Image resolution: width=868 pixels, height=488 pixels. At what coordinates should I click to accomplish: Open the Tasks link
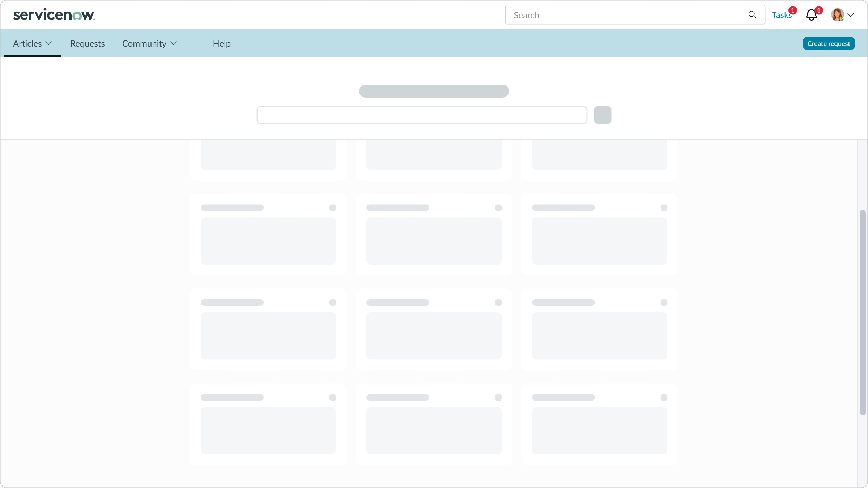pyautogui.click(x=782, y=15)
